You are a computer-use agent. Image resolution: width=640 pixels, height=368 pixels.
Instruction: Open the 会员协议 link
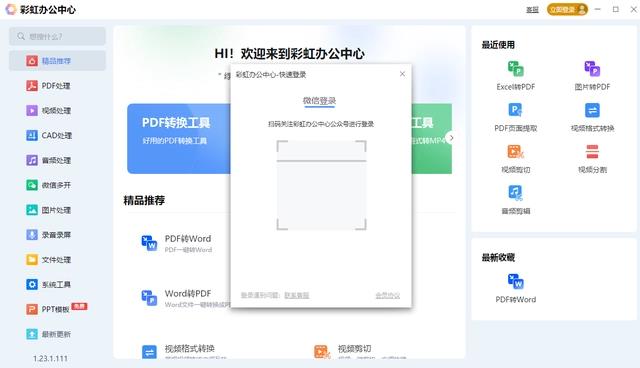(388, 295)
